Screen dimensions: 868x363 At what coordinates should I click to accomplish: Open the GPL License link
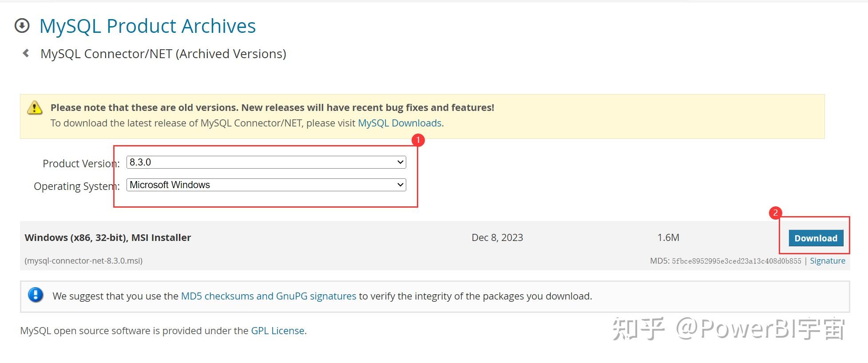[277, 331]
